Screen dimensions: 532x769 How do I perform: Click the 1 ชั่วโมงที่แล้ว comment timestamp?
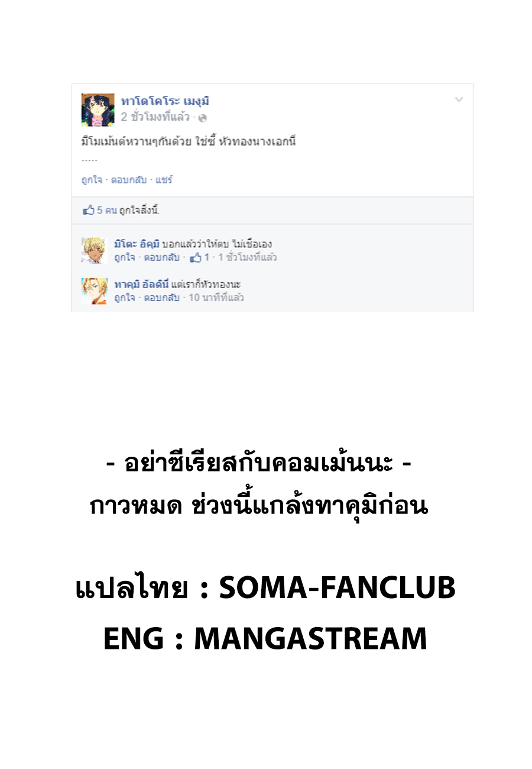(x=248, y=257)
